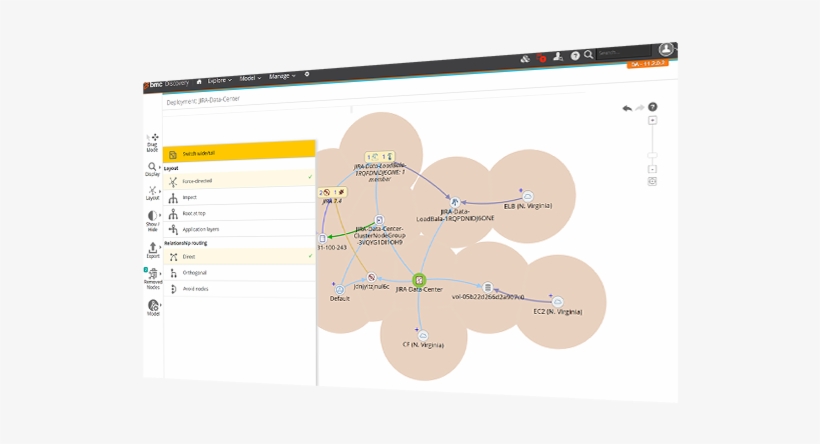Select the 31-100-243 host node

tap(322, 238)
